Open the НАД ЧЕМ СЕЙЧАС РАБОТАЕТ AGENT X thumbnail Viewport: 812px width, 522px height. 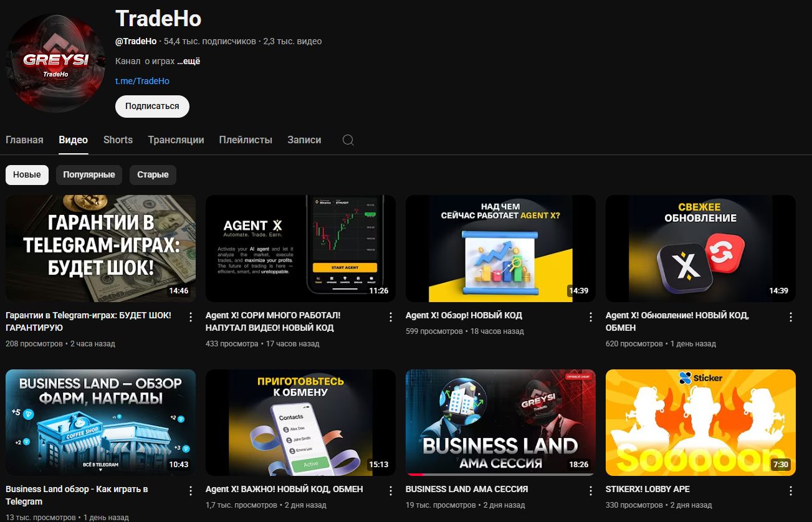click(500, 249)
